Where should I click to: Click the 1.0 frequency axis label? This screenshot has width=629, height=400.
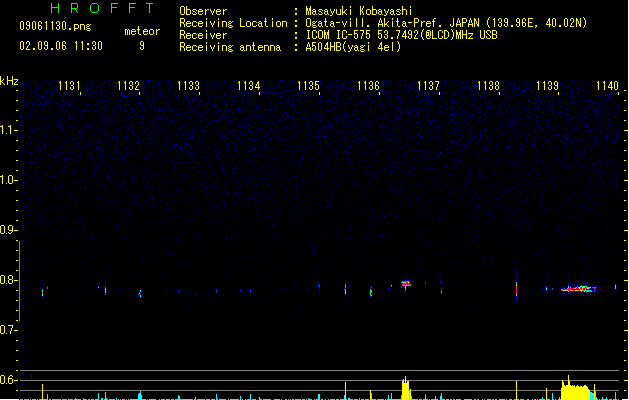[x=8, y=180]
